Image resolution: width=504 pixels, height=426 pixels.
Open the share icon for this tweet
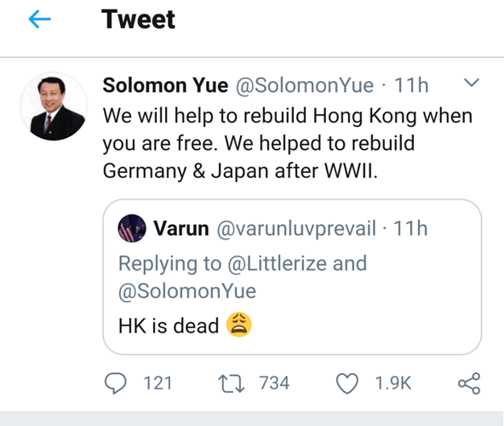tap(469, 383)
